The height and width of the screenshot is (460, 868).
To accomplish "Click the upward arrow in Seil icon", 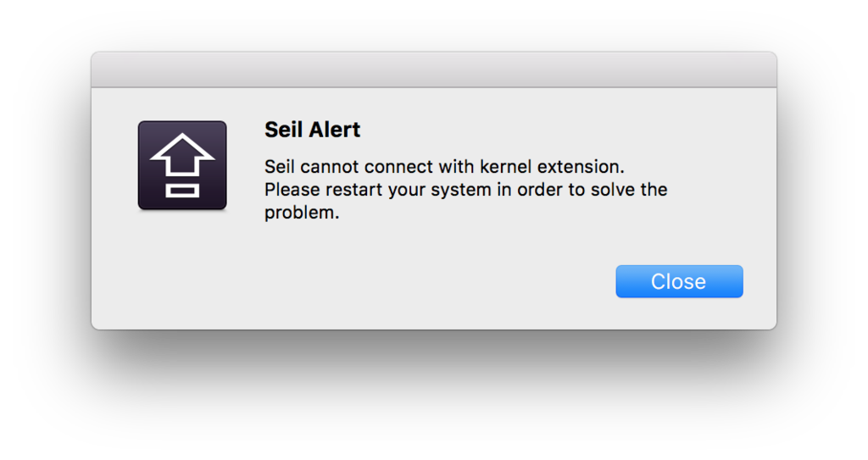I will [182, 156].
